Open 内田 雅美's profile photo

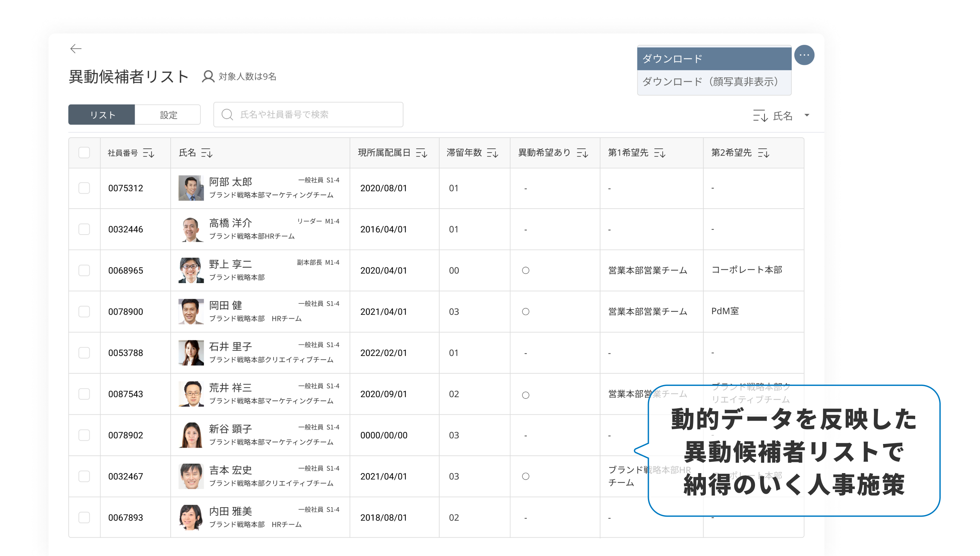(x=191, y=518)
